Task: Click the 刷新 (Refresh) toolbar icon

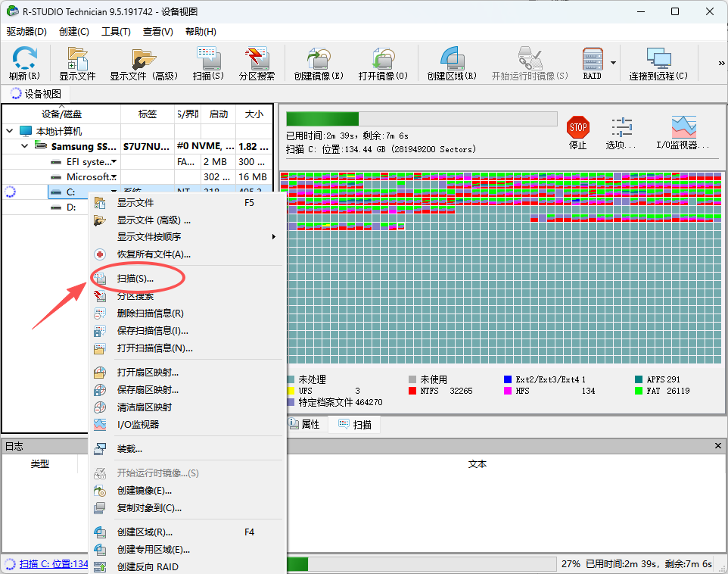Action: [23, 62]
